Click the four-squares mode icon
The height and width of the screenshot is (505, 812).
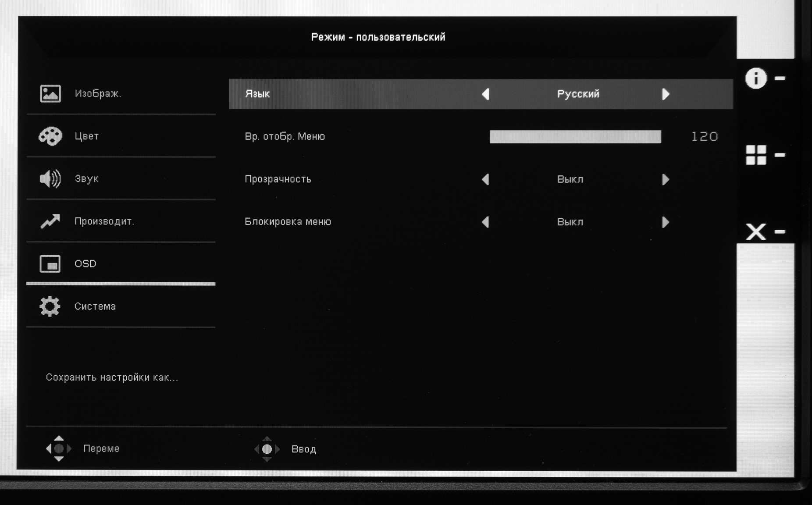[x=756, y=155]
